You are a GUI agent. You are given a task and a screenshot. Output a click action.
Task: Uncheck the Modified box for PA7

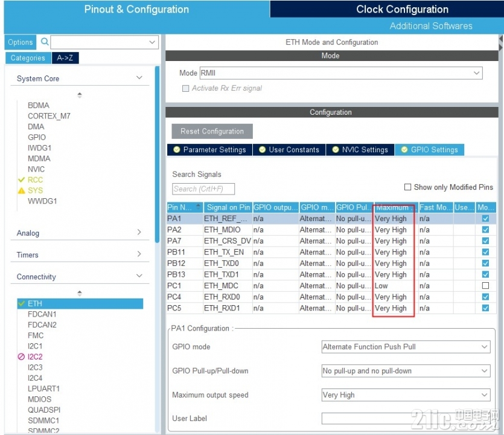point(485,240)
